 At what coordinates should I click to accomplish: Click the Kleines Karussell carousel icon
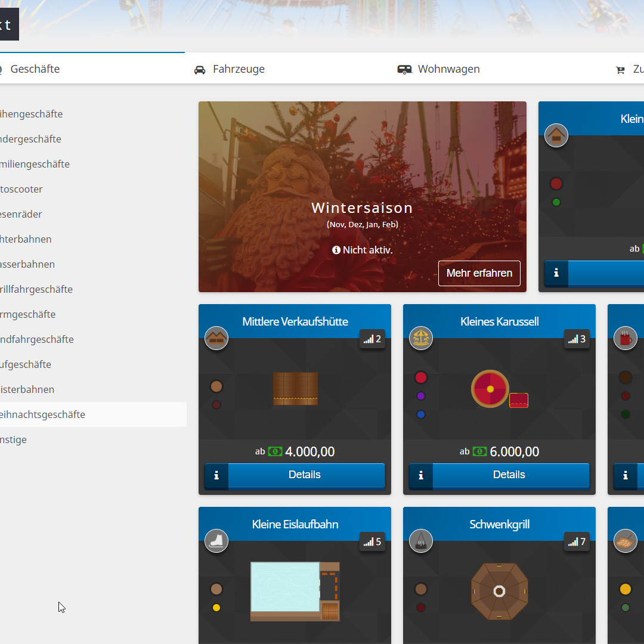pos(421,338)
